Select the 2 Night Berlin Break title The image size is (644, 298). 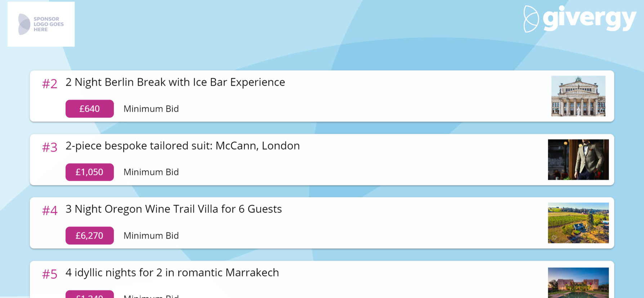pyautogui.click(x=175, y=82)
